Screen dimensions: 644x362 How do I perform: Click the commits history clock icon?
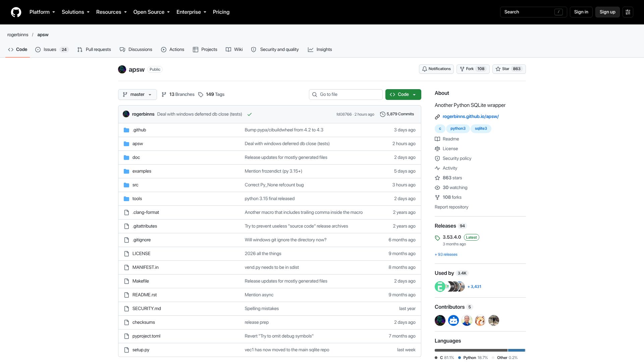(382, 114)
